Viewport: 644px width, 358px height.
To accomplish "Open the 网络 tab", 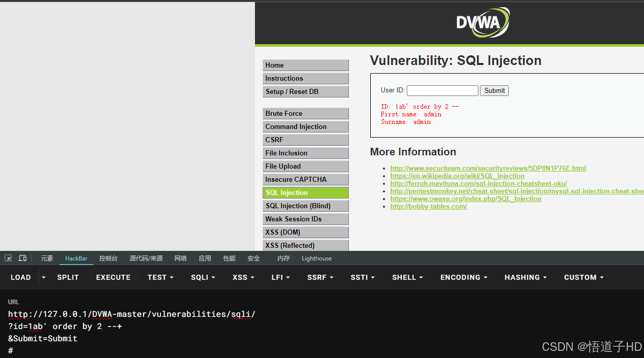I will [180, 258].
